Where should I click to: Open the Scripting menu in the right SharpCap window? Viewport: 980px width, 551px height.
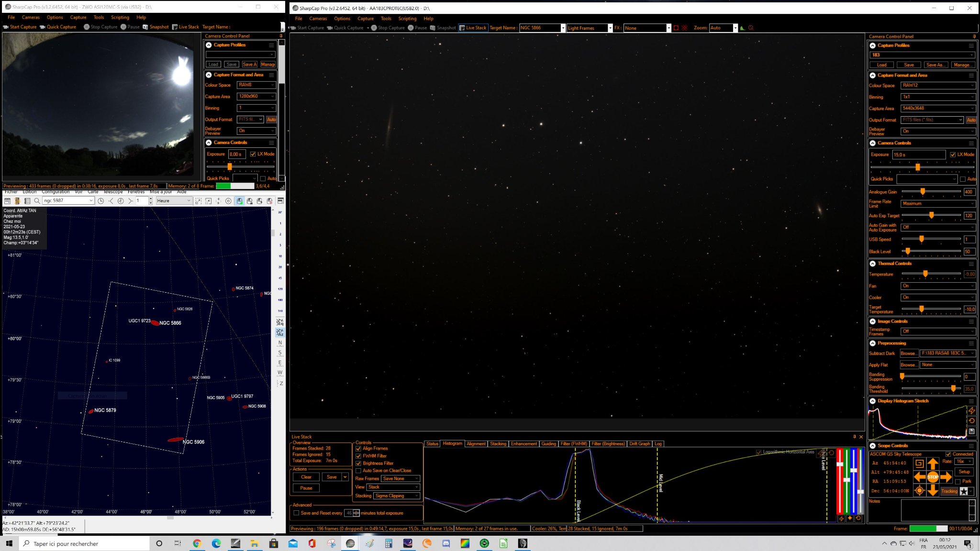[x=407, y=19]
